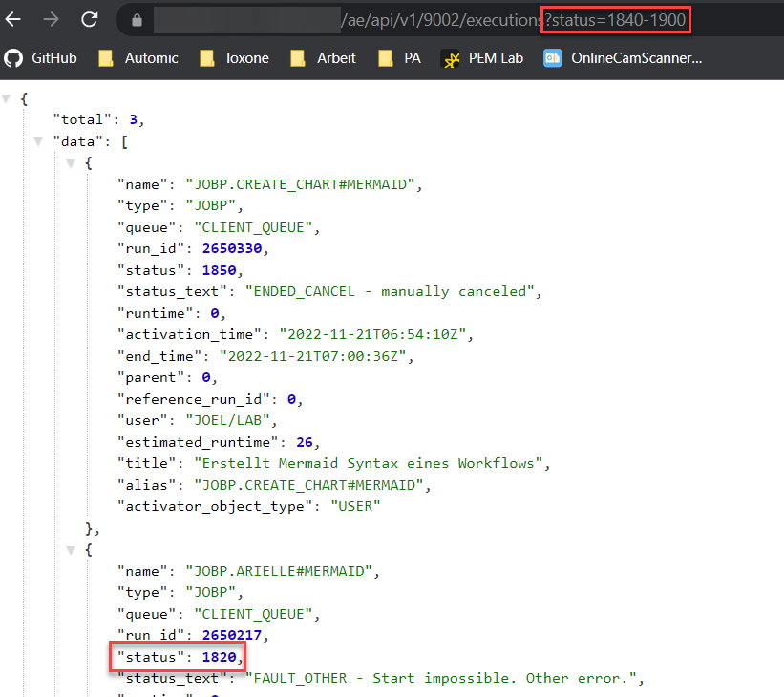Select status value 1850
This screenshot has width=784, height=697.
coord(219,270)
